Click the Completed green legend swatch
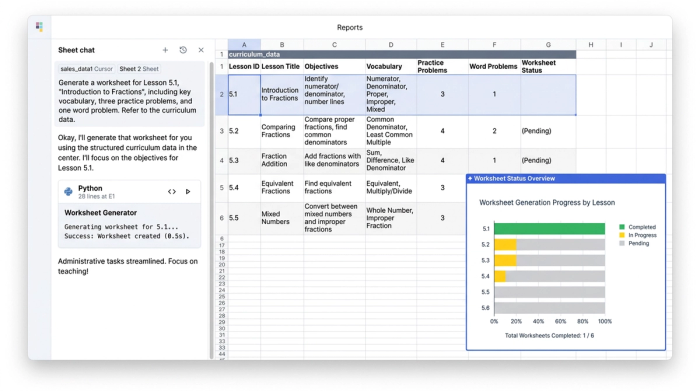This screenshot has height=391, width=700. (x=622, y=227)
